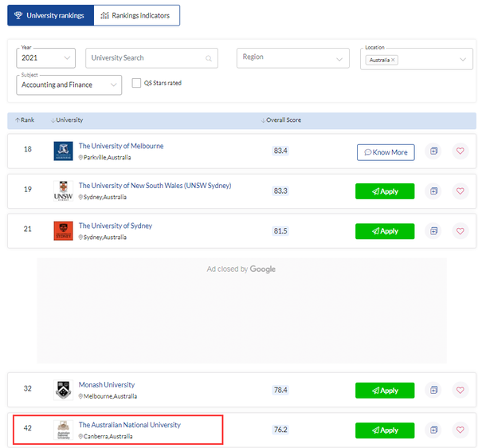Click University of Melbourne logo

coord(64,151)
